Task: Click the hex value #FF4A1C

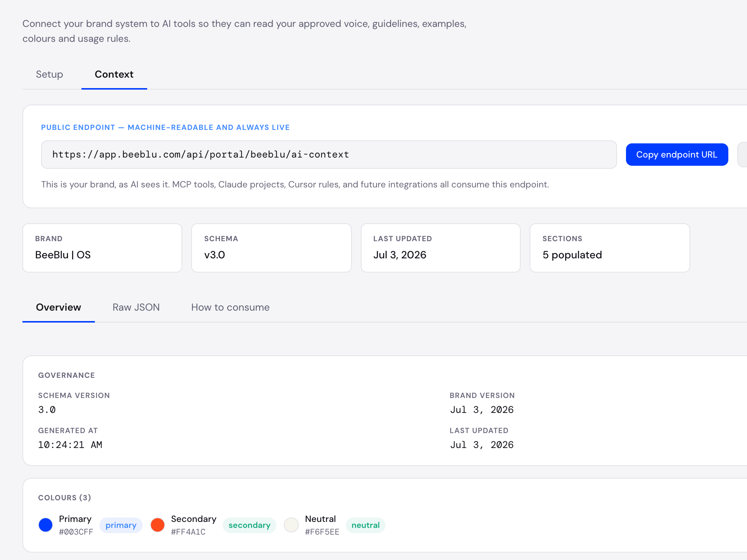Action: click(188, 532)
